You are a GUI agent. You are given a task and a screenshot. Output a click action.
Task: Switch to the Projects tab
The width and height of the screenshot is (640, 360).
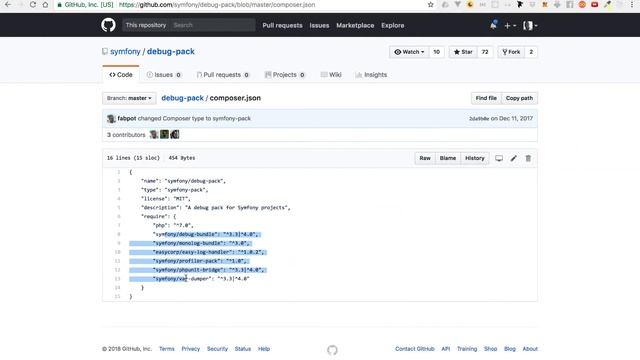click(284, 75)
